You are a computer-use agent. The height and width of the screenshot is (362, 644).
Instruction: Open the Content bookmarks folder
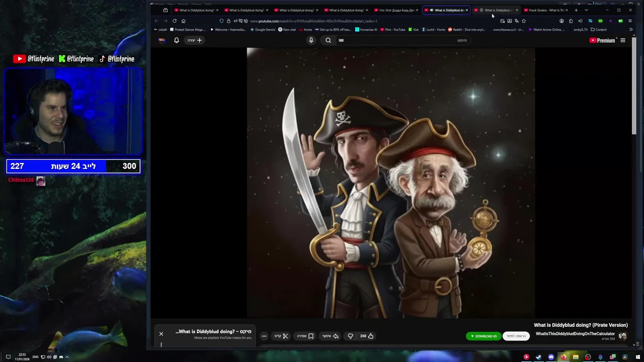[599, 30]
